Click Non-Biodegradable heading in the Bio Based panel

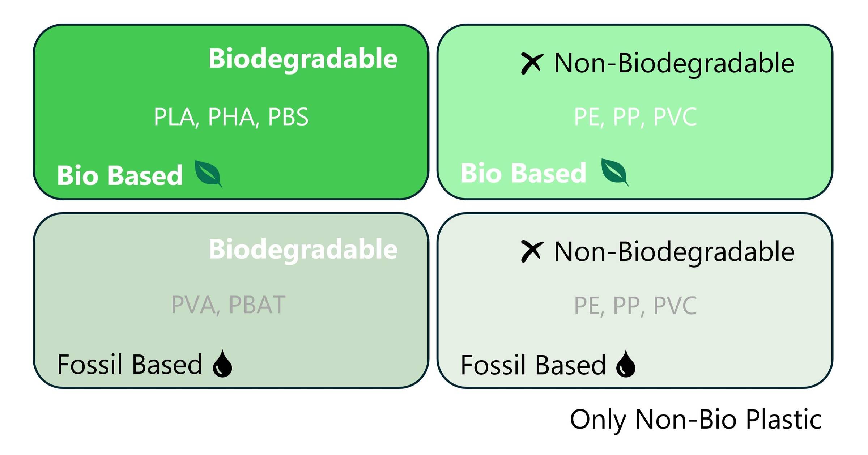pos(674,63)
